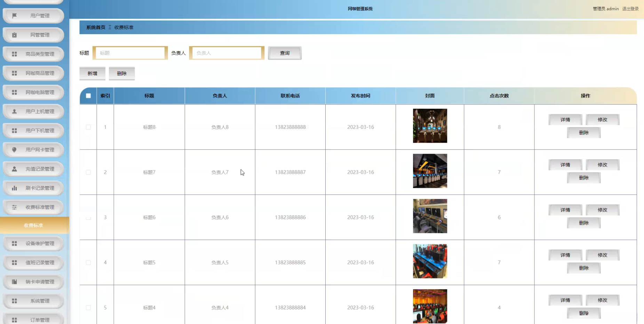The image size is (644, 324).
Task: Select the 收费标准 submenu item
Action: tap(34, 225)
